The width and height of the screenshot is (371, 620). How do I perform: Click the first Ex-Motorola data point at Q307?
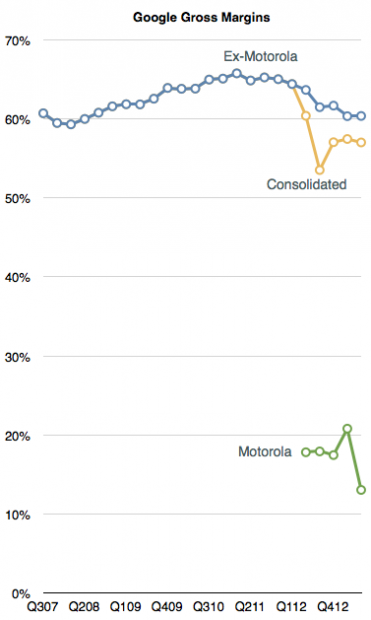(43, 113)
